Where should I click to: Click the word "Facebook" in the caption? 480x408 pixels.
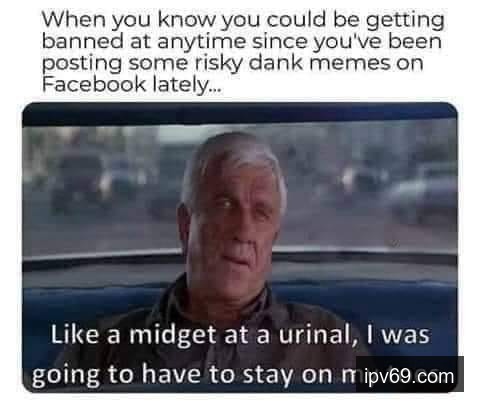tap(94, 84)
